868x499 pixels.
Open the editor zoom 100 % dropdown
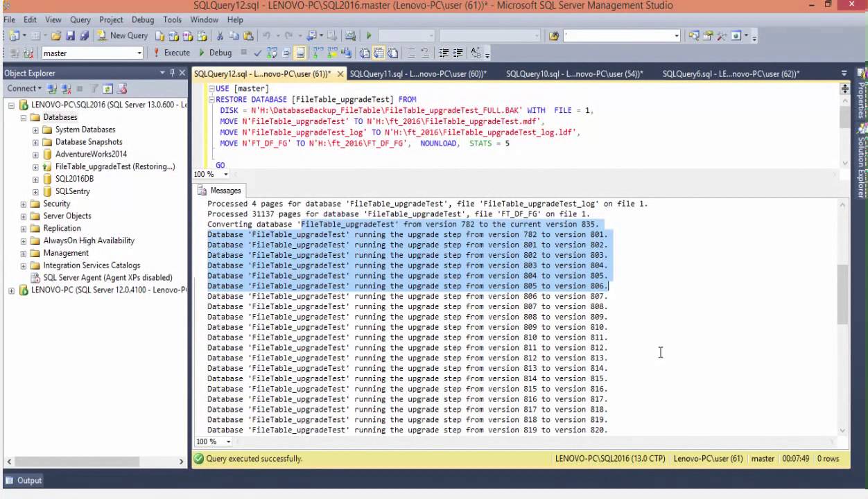[227, 175]
